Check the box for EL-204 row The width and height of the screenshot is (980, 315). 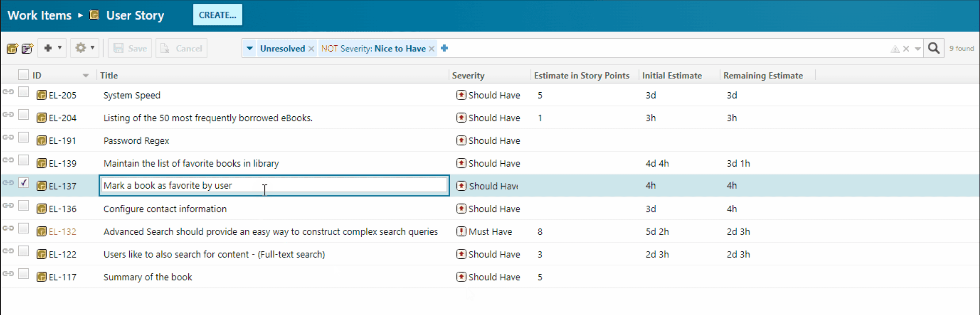24,115
